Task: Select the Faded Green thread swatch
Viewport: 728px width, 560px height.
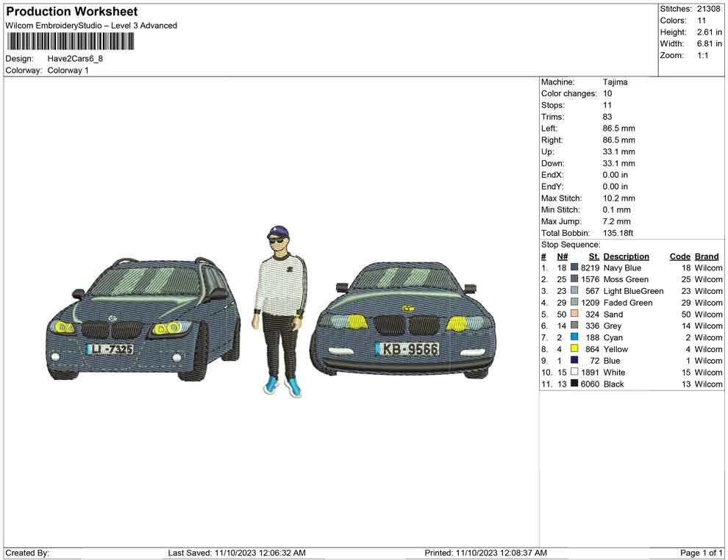Action: (x=574, y=302)
